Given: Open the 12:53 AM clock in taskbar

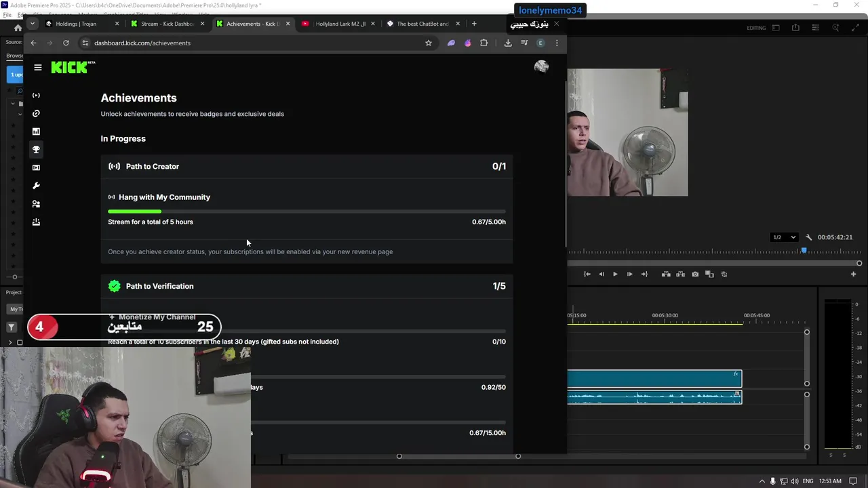Looking at the screenshot, I should 830,481.
